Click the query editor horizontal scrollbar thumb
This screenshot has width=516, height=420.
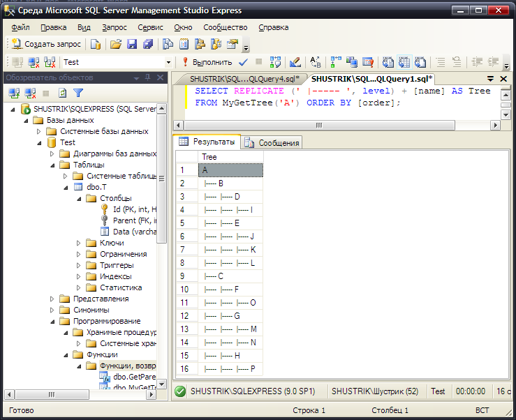319,126
